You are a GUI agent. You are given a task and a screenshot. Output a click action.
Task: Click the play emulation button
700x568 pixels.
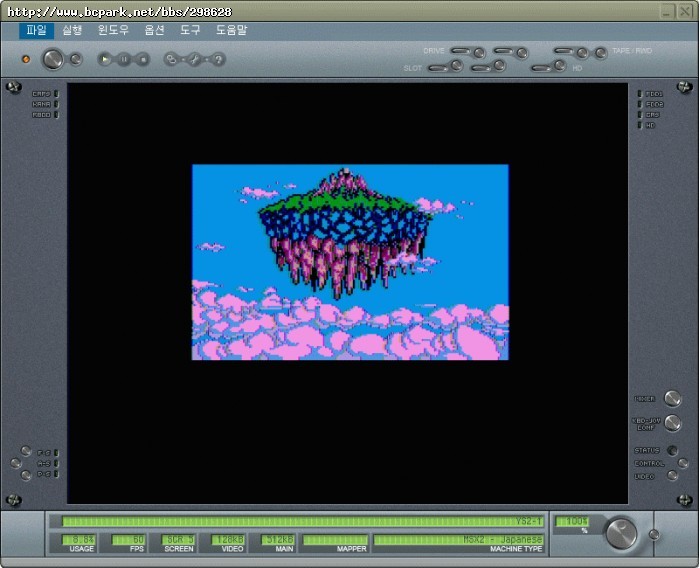tap(104, 59)
